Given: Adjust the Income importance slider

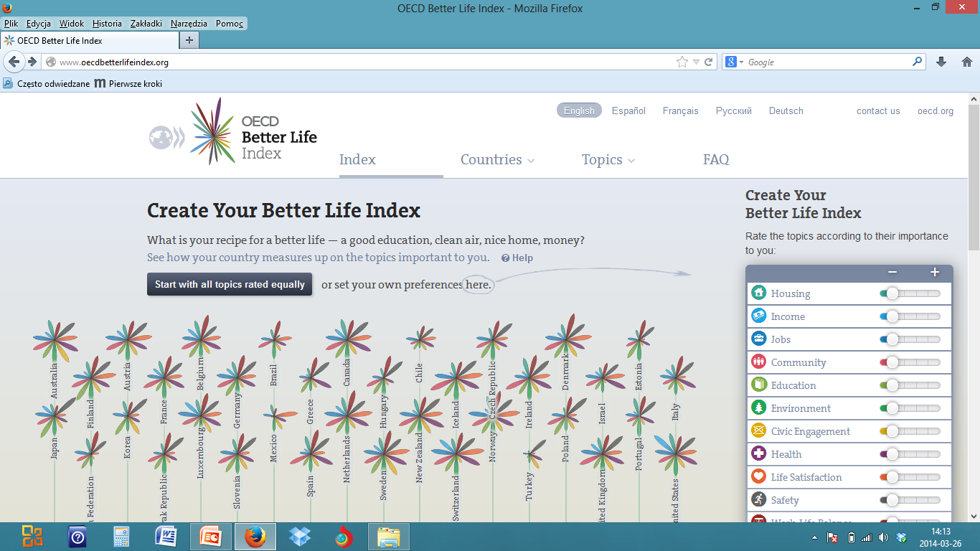Looking at the screenshot, I should [910, 316].
